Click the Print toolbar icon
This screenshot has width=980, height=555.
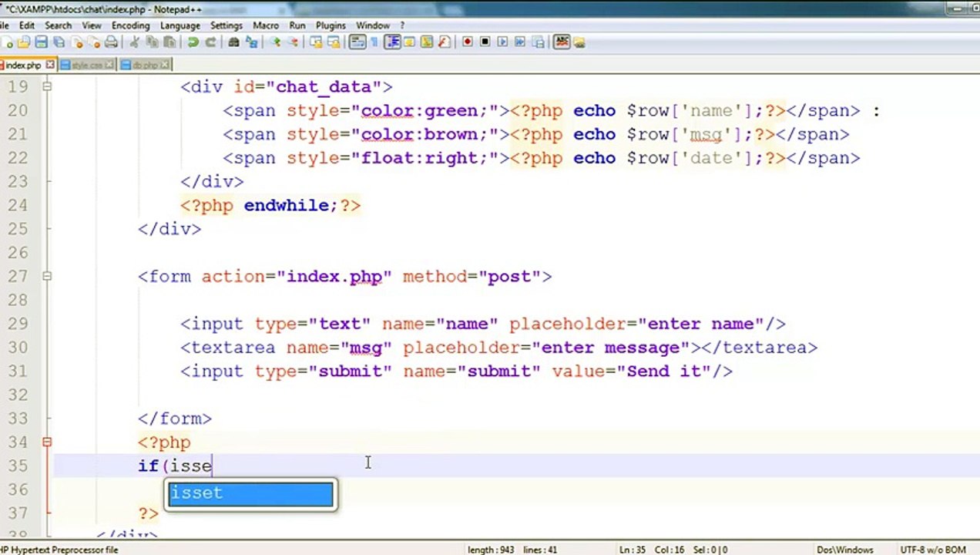point(111,42)
